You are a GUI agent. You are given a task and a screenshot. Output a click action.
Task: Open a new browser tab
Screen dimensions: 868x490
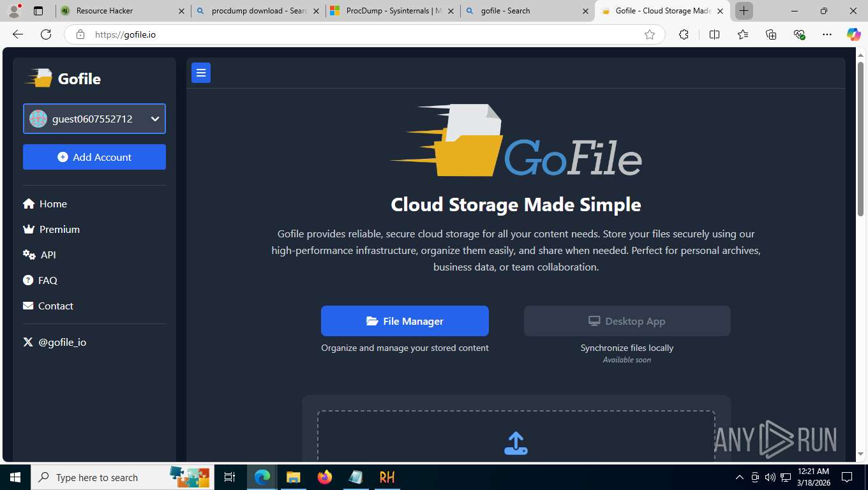coord(744,11)
